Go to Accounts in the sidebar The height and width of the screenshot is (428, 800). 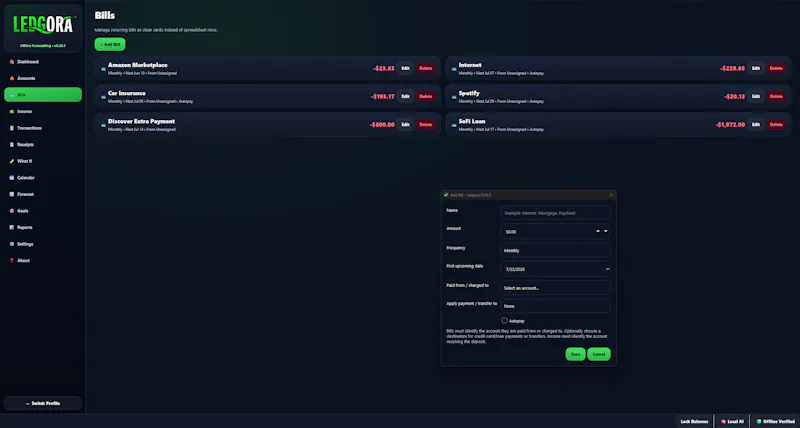point(43,78)
